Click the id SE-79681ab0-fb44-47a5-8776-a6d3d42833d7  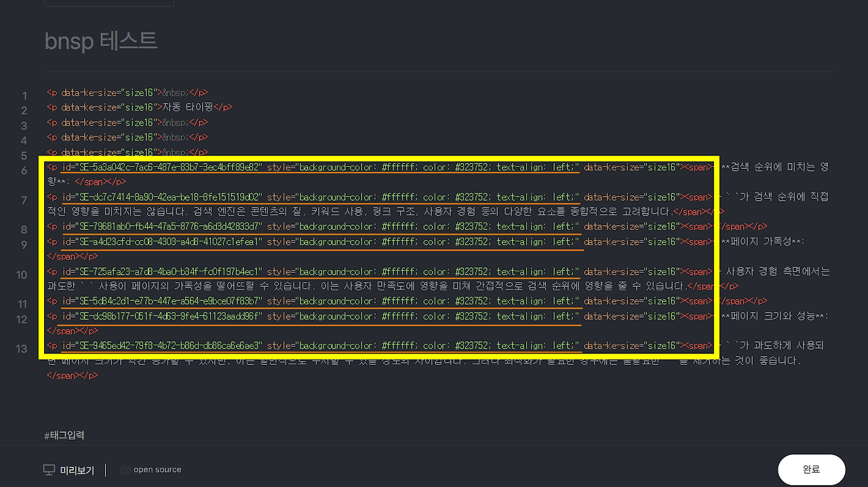(x=170, y=227)
